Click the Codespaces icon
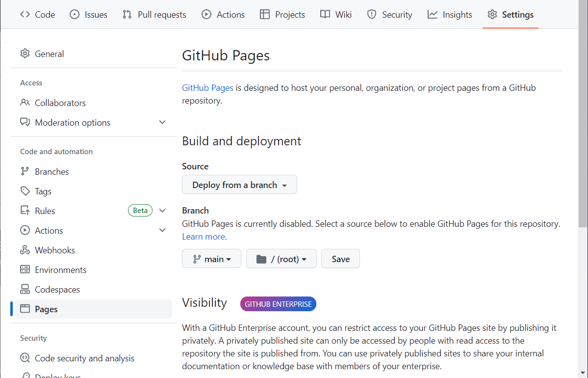Screen dimensions: 588x378 click(x=25, y=289)
